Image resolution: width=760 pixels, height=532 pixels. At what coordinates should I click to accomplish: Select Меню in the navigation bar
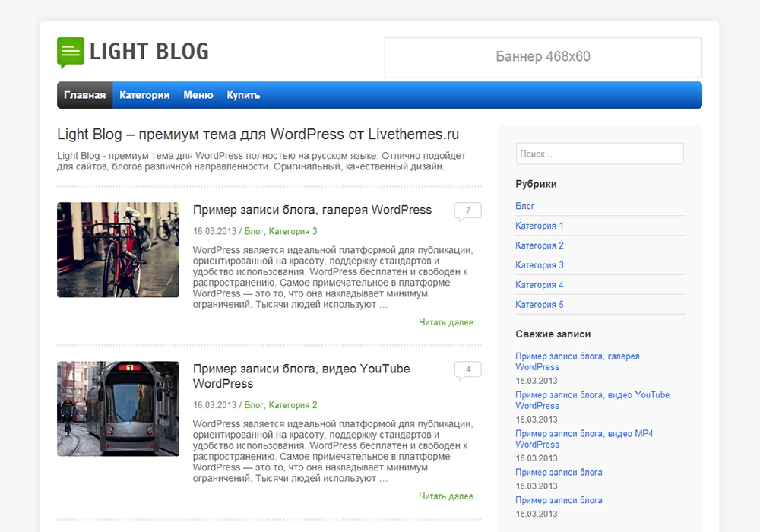tap(198, 95)
